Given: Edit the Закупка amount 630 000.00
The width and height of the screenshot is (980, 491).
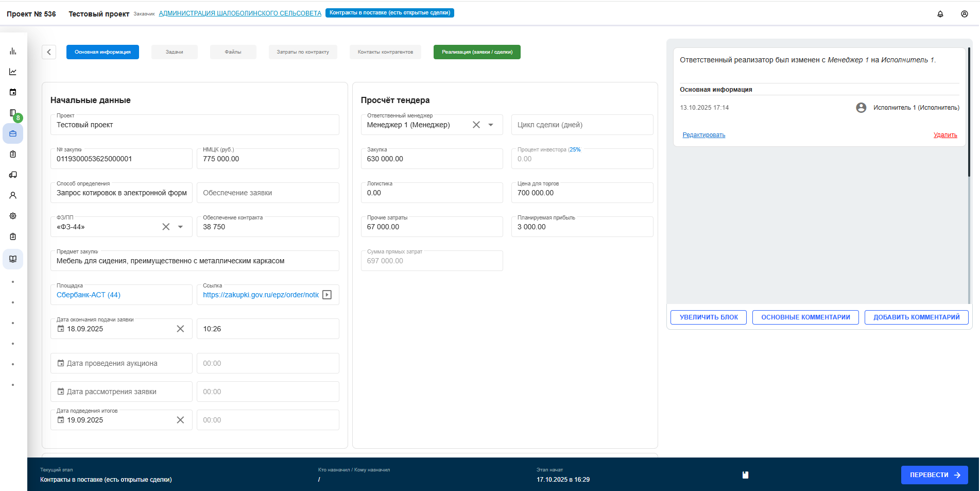Looking at the screenshot, I should [432, 159].
